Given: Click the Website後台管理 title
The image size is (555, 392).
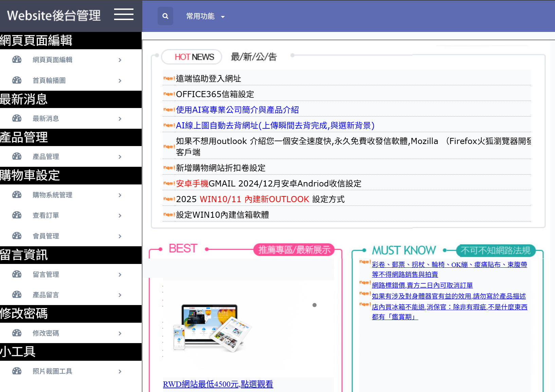Looking at the screenshot, I should pos(54,15).
